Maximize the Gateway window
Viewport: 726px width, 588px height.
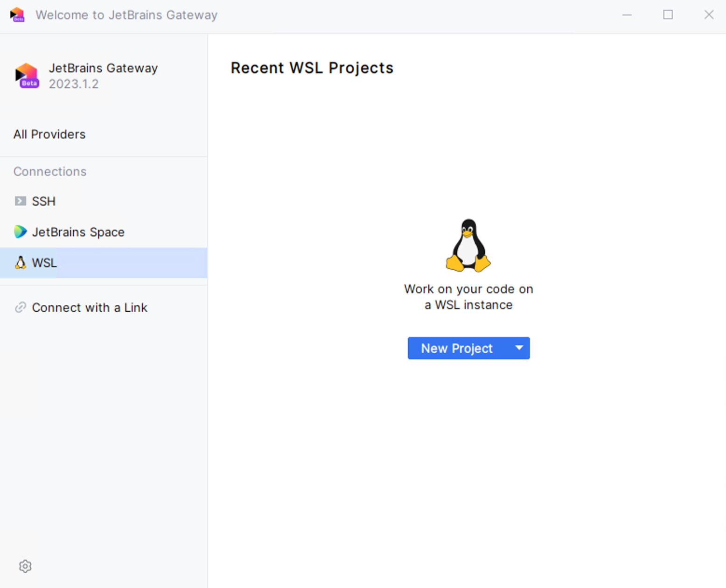[668, 15]
